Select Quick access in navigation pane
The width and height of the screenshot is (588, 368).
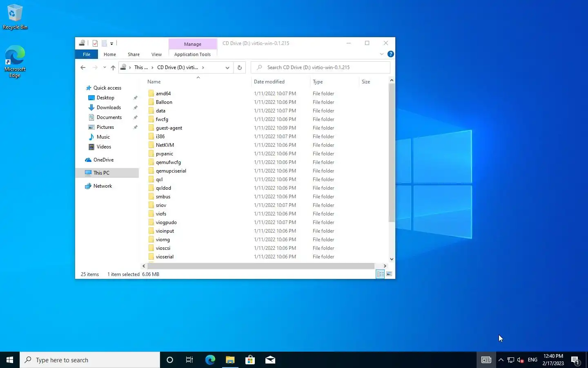[107, 88]
